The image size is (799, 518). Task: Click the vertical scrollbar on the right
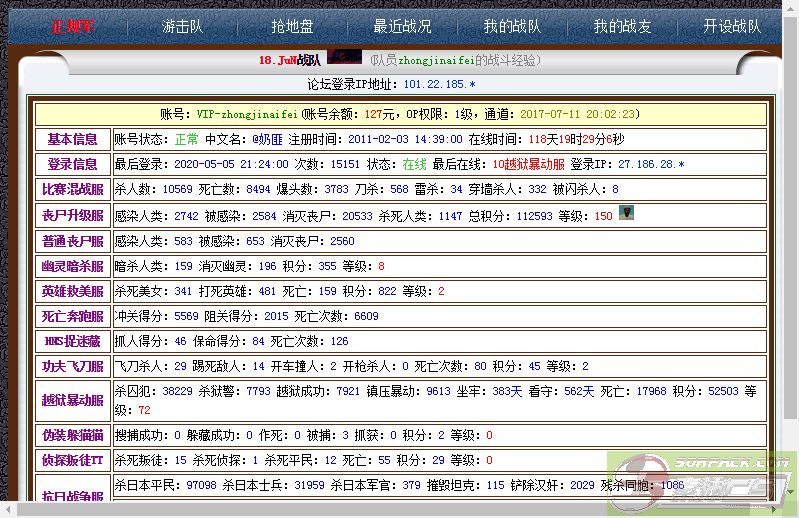[790, 250]
